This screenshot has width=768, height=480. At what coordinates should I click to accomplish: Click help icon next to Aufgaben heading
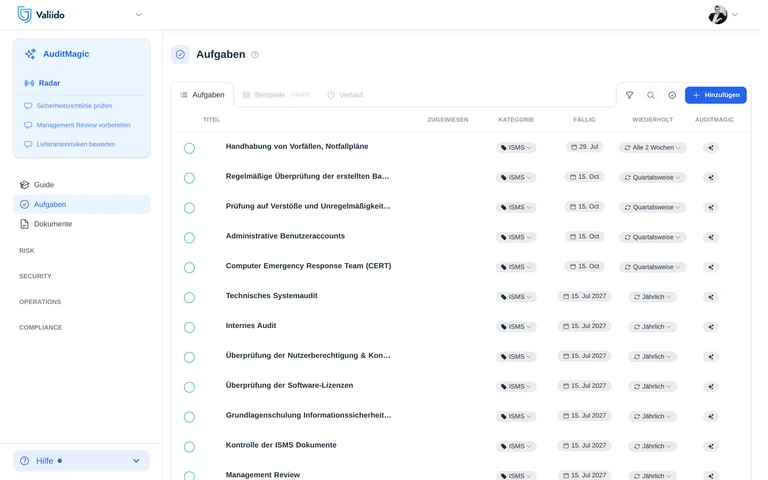point(255,55)
